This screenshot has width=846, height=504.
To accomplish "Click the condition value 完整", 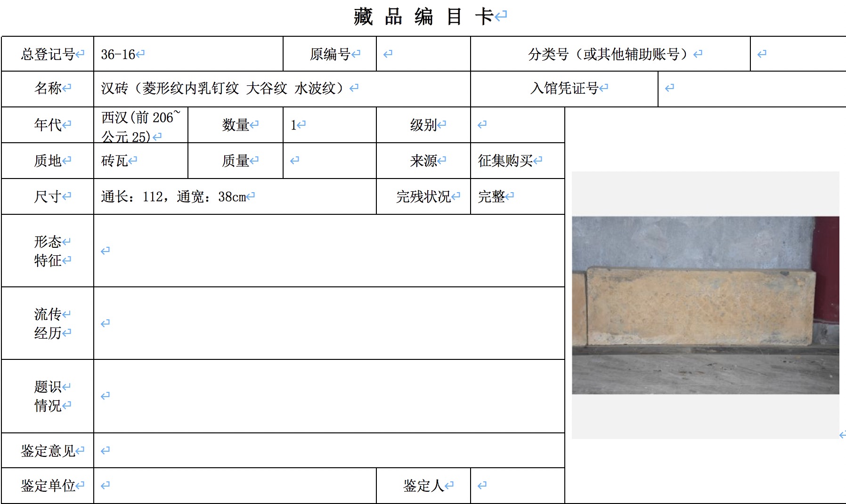I will coord(491,196).
